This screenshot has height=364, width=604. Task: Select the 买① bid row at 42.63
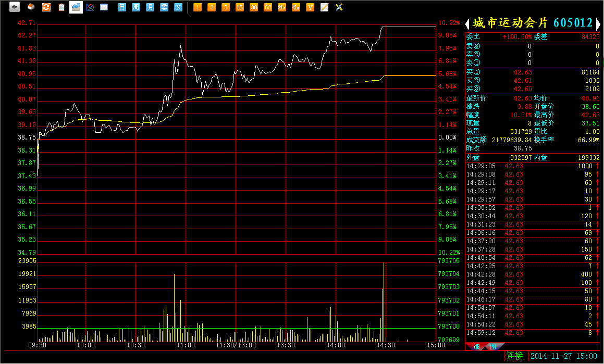pos(533,72)
